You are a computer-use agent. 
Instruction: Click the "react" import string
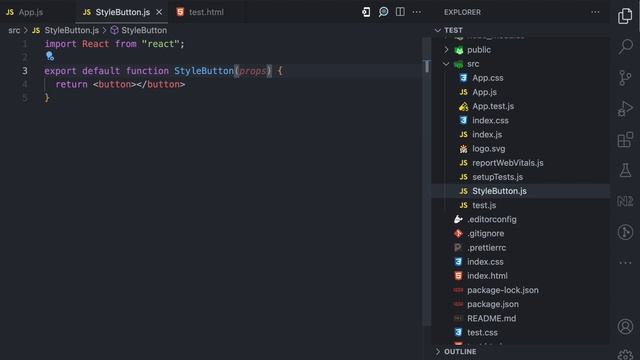click(160, 44)
